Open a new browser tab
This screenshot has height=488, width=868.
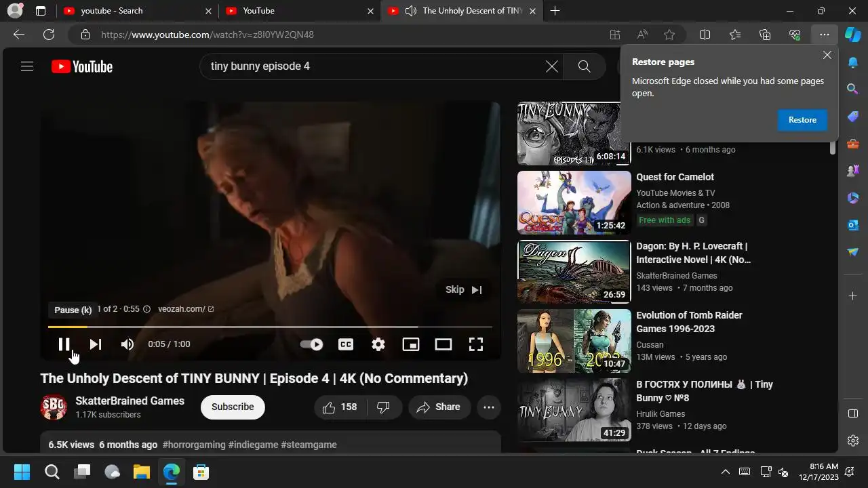coord(555,11)
